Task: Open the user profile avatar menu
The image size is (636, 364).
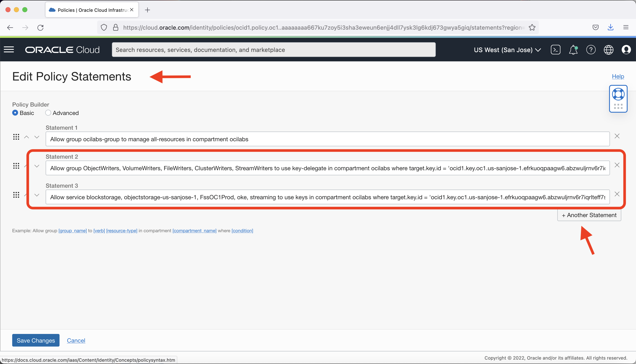Action: [627, 50]
